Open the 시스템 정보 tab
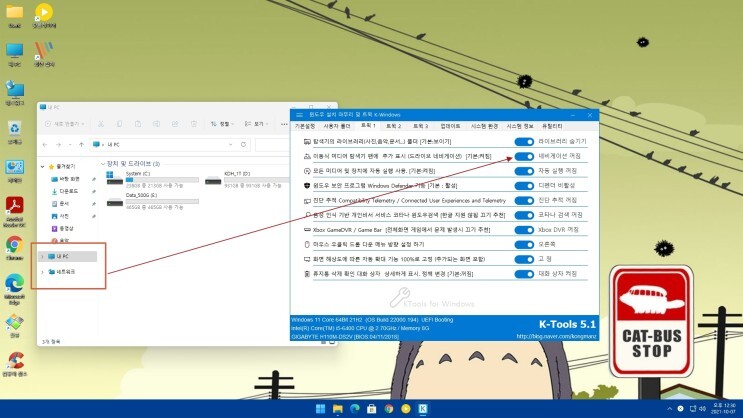 coord(520,126)
